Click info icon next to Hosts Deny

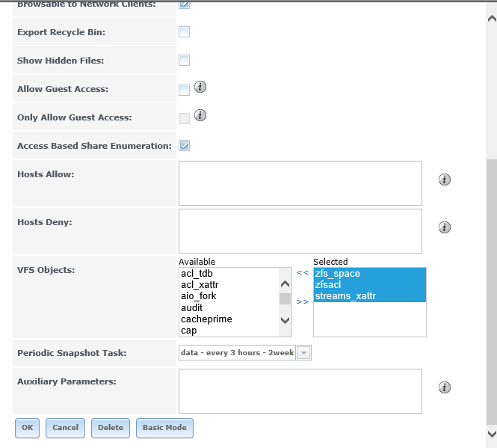coord(444,227)
